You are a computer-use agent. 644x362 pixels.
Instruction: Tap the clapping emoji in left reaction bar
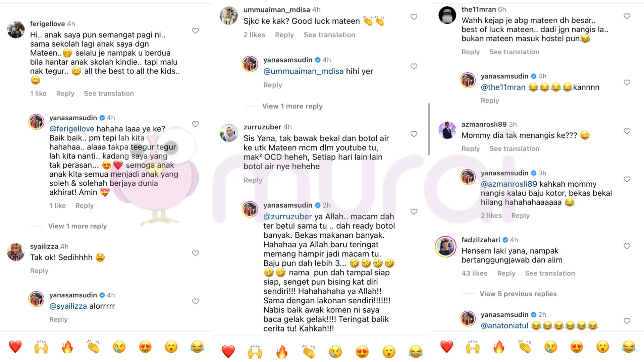93,347
